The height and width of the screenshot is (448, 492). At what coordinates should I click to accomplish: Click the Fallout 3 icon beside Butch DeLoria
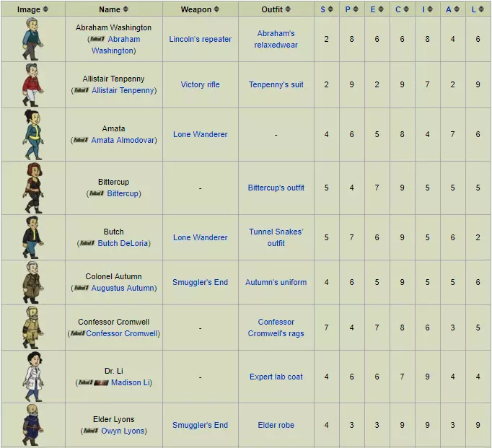click(87, 243)
